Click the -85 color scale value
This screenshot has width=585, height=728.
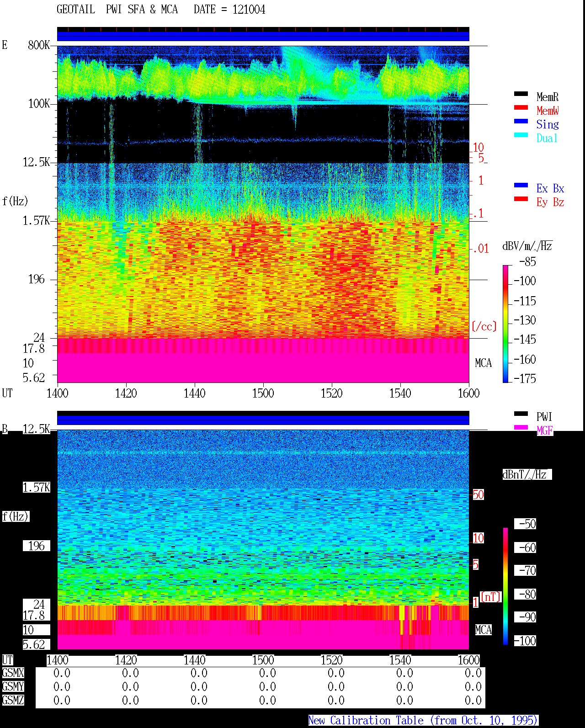pos(527,261)
